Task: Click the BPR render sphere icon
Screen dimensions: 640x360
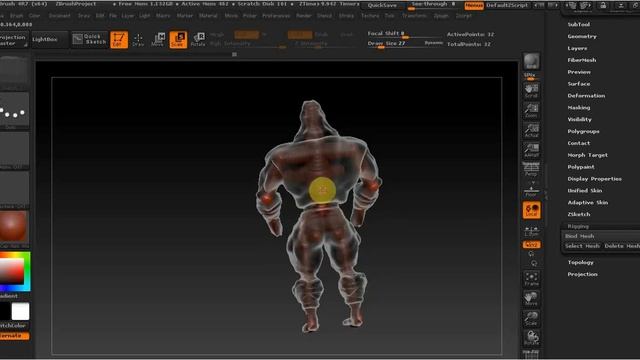Action: point(531,61)
